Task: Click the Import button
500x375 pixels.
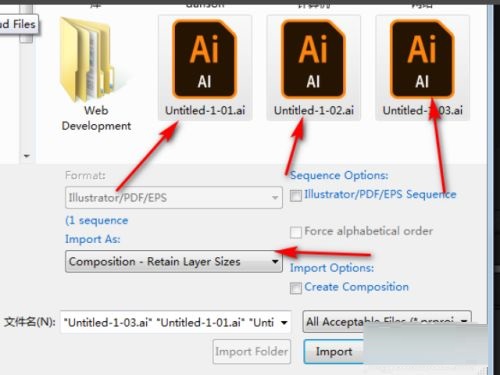Action: pos(334,352)
